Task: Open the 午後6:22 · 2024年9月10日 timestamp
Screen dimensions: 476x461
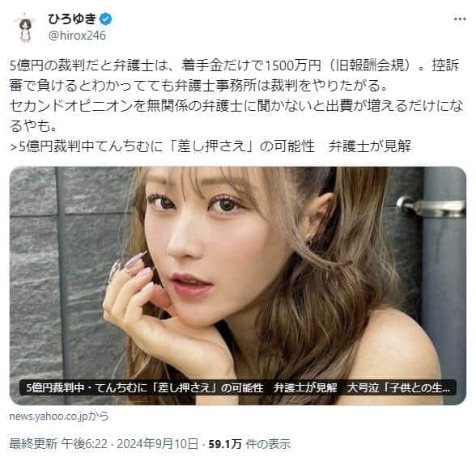Action: [130, 444]
